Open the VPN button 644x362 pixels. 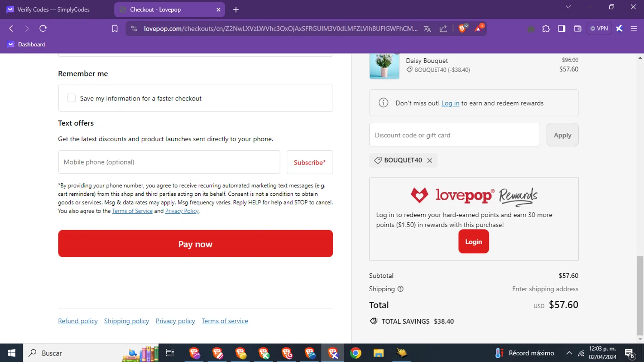coord(599,28)
